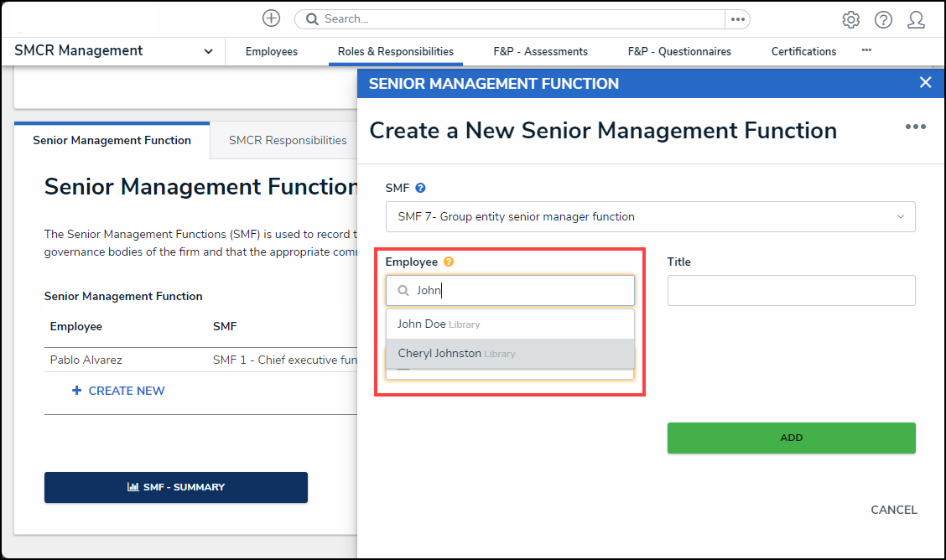Open the user profile icon
Screen dimensions: 946x560
point(916,19)
